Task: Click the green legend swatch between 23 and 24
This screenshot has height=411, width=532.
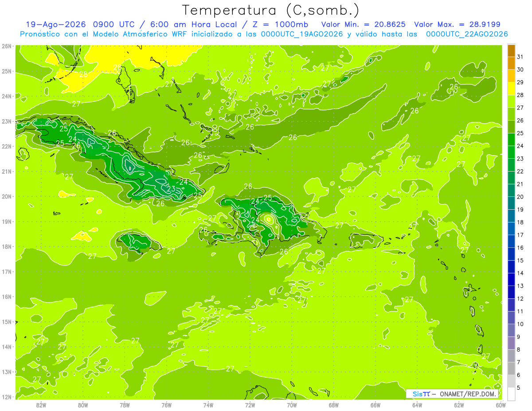Action: [x=511, y=152]
